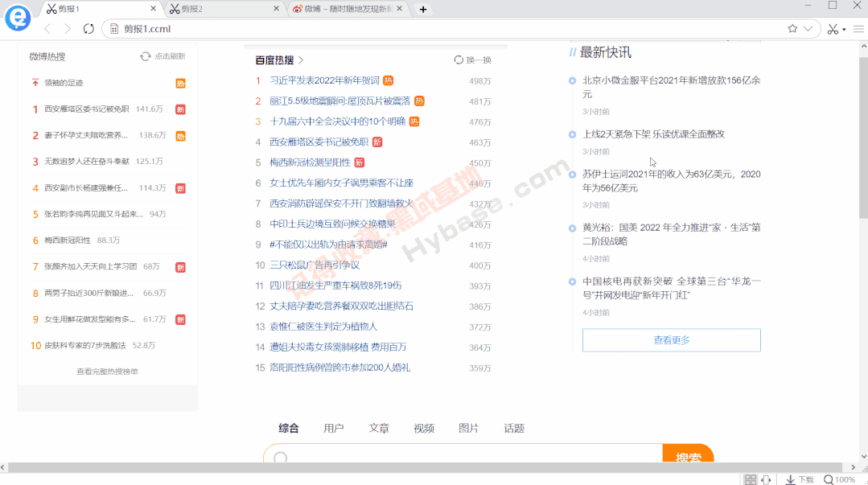Image resolution: width=868 pixels, height=485 pixels.
Task: Click the scroll left arrow of horizontal scrollbar
Action: [3, 467]
